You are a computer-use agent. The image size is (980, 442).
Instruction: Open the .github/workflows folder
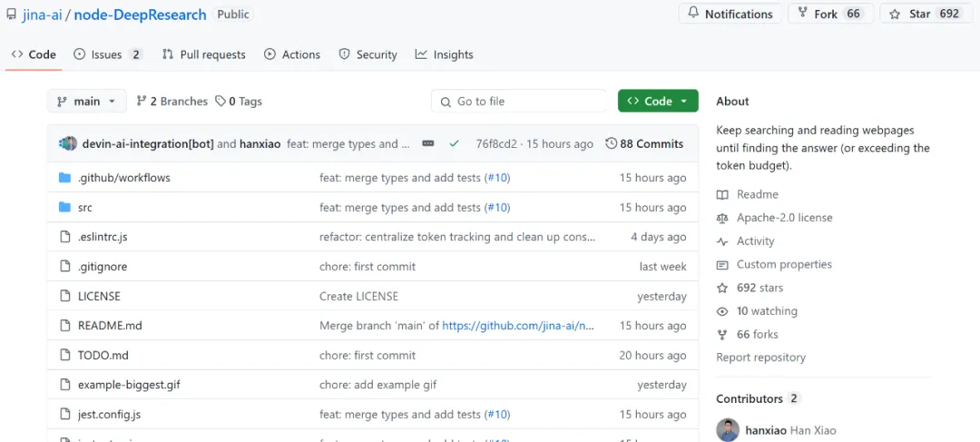(x=123, y=178)
